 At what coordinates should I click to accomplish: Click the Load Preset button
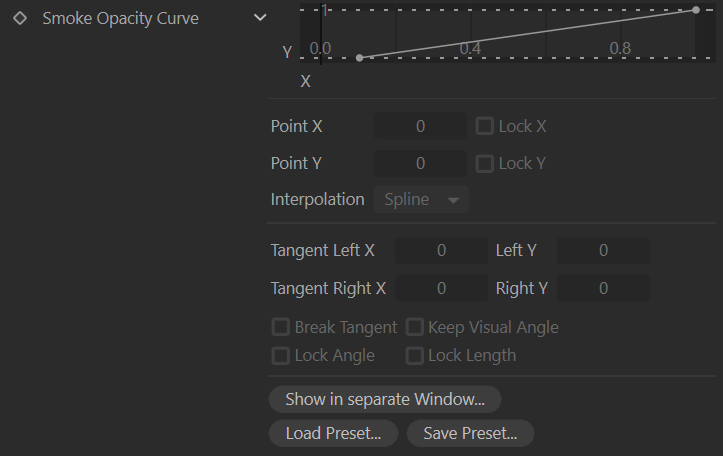pyautogui.click(x=333, y=433)
